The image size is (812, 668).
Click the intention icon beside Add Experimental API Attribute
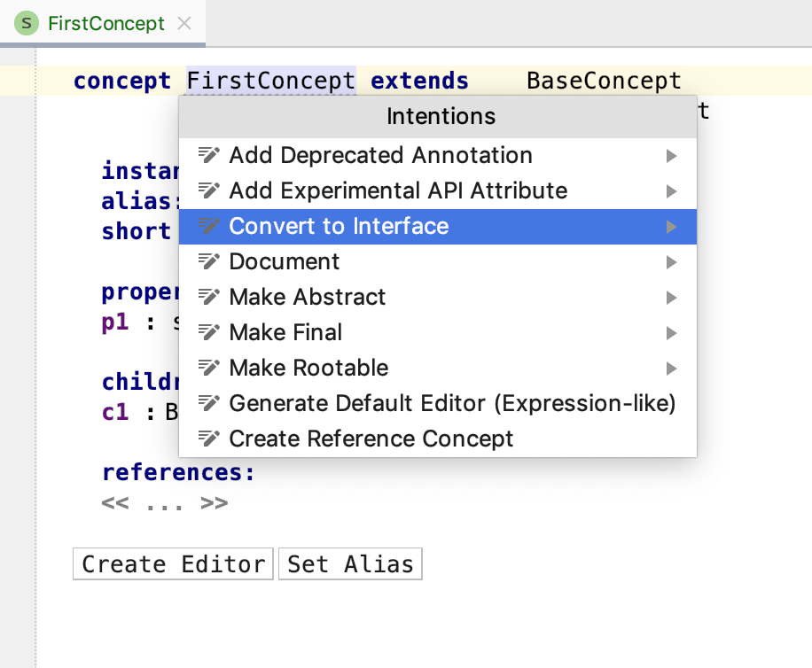pyautogui.click(x=208, y=191)
